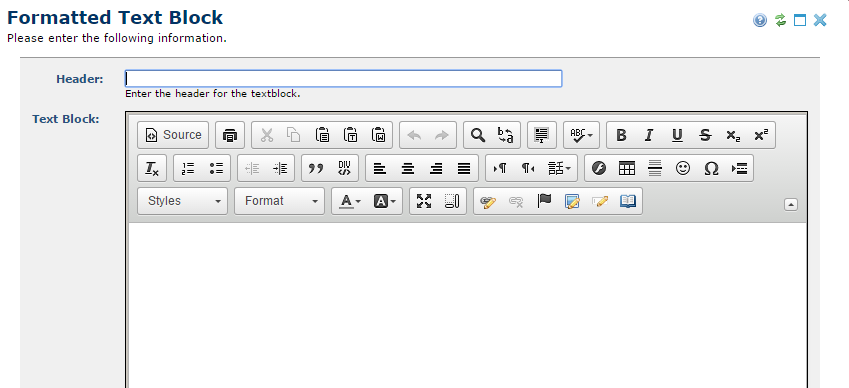
Task: Center align the text
Action: [x=408, y=168]
